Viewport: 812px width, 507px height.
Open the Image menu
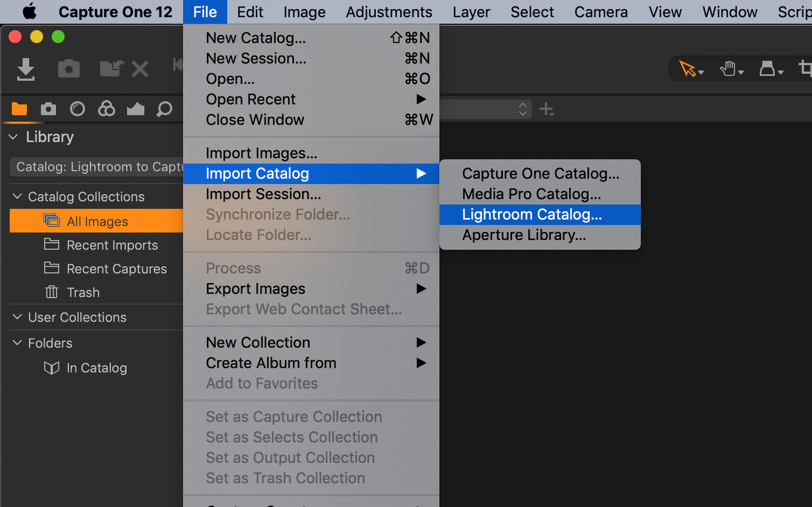[x=304, y=12]
